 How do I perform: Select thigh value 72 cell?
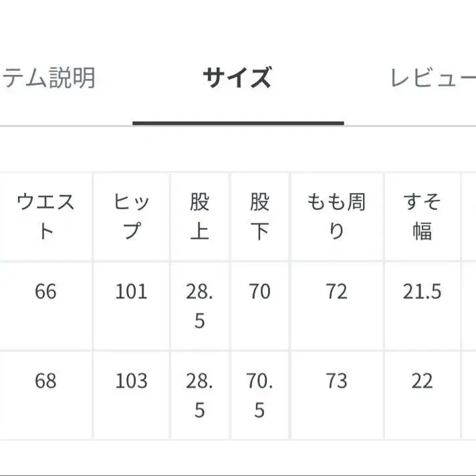336,292
